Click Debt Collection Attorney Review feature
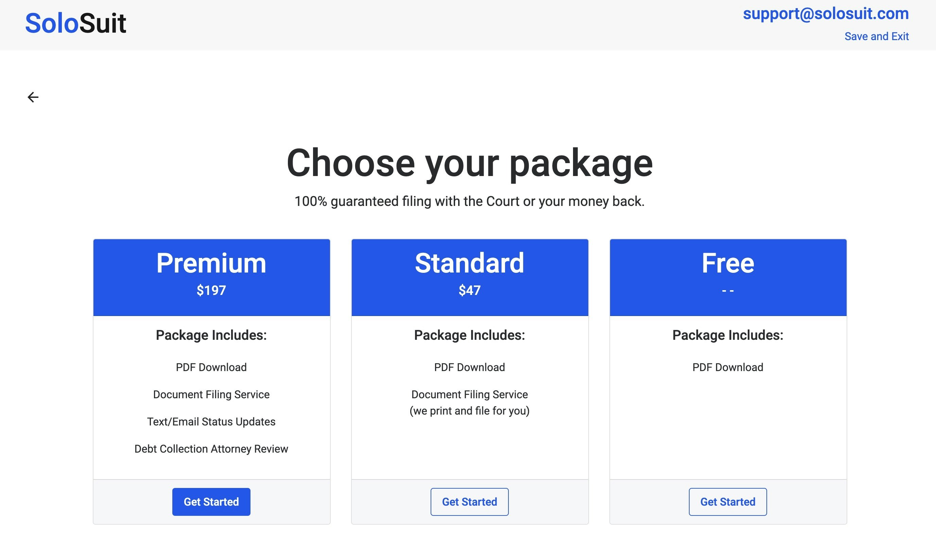The width and height of the screenshot is (936, 560). click(211, 449)
